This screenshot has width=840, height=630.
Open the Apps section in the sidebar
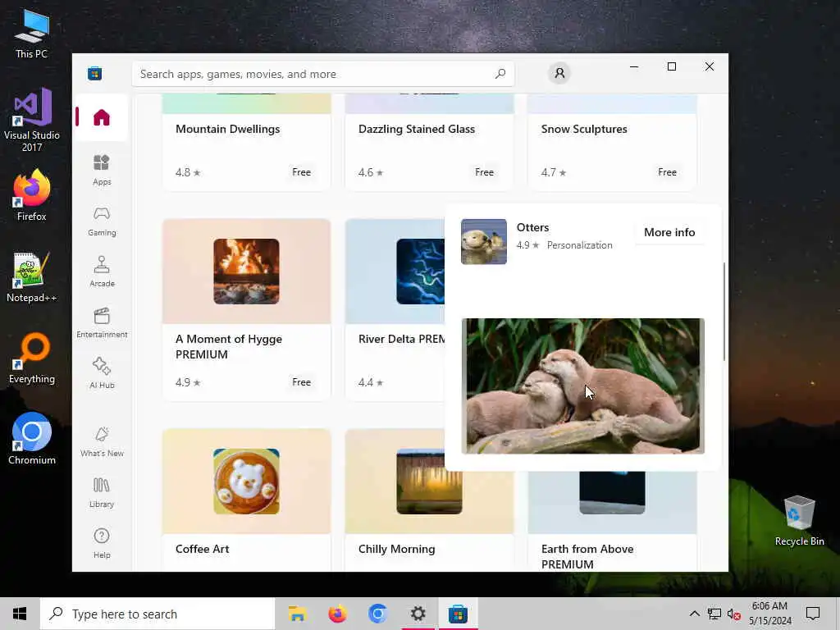101,170
